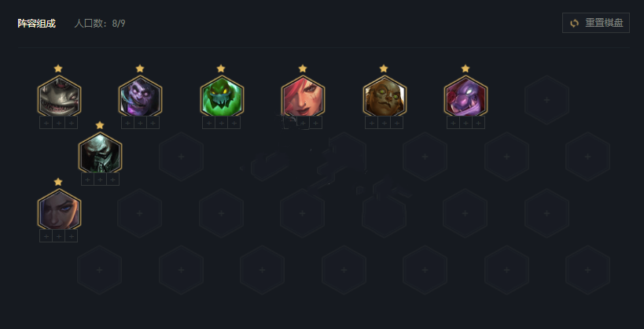
Task: Add item to dark masked champion's middle slot
Action: [100, 179]
